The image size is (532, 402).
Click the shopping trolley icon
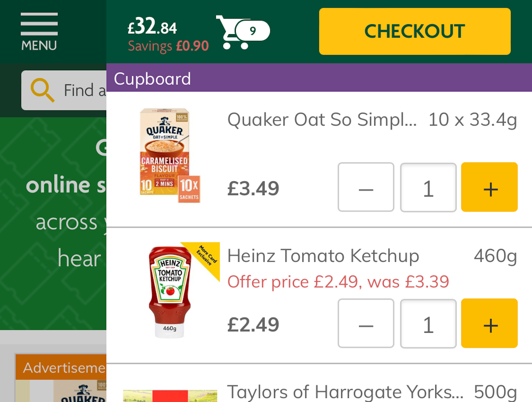coord(228,32)
